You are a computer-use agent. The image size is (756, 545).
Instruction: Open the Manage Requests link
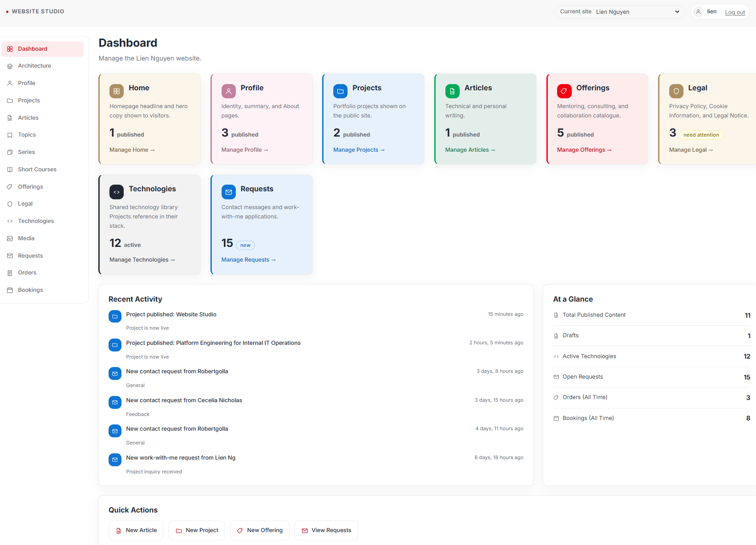[x=248, y=260]
